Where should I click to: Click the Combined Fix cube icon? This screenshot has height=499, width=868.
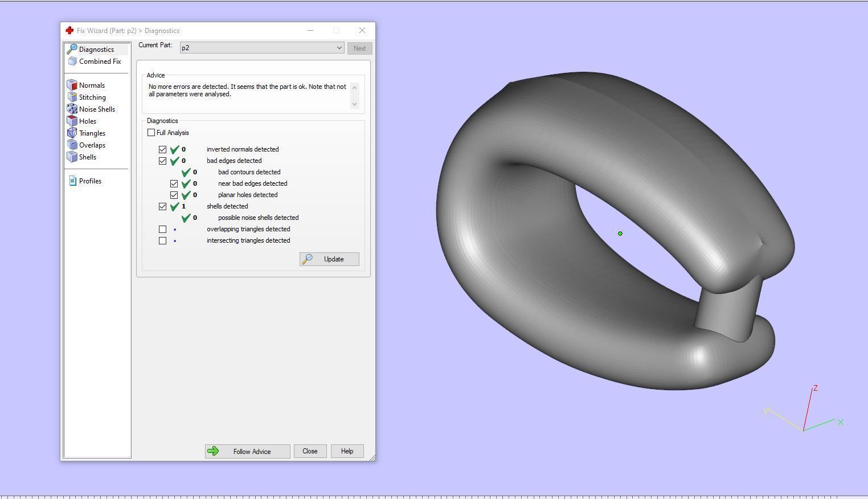[72, 62]
